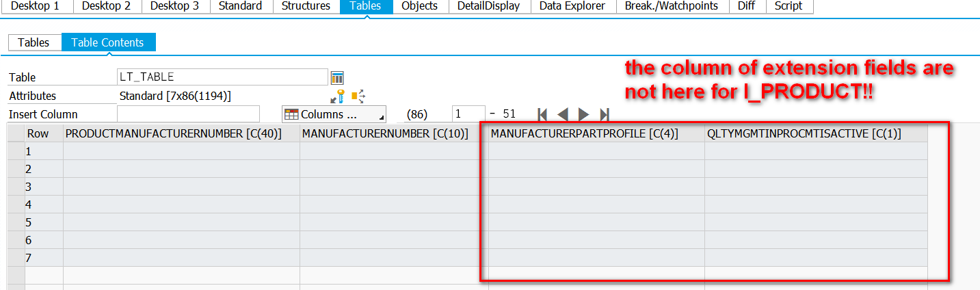980x290 pixels.
Task: Go to next column page arrow
Action: pos(583,114)
